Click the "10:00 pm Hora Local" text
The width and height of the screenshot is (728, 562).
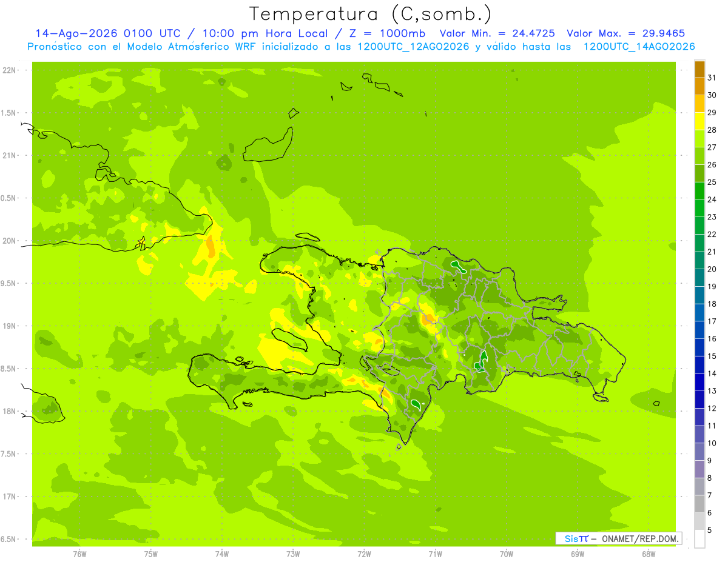pos(265,33)
